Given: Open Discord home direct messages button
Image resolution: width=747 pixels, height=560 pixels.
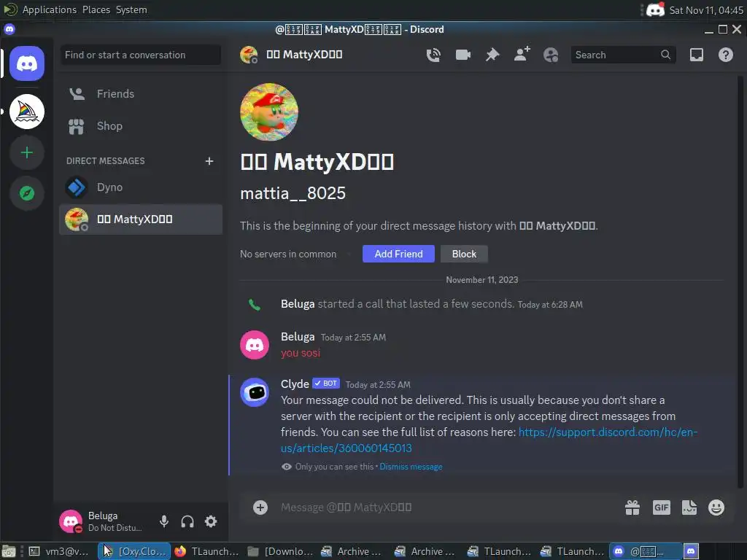Looking at the screenshot, I should coord(27,63).
